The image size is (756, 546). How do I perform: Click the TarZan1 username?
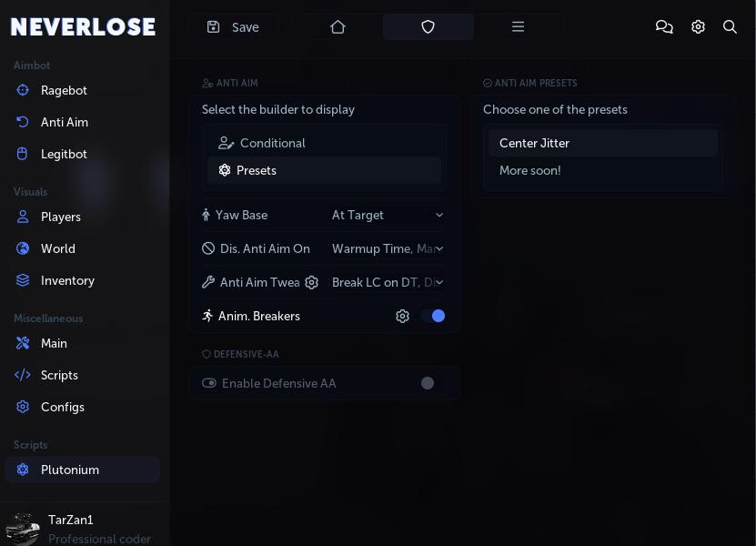(x=71, y=520)
